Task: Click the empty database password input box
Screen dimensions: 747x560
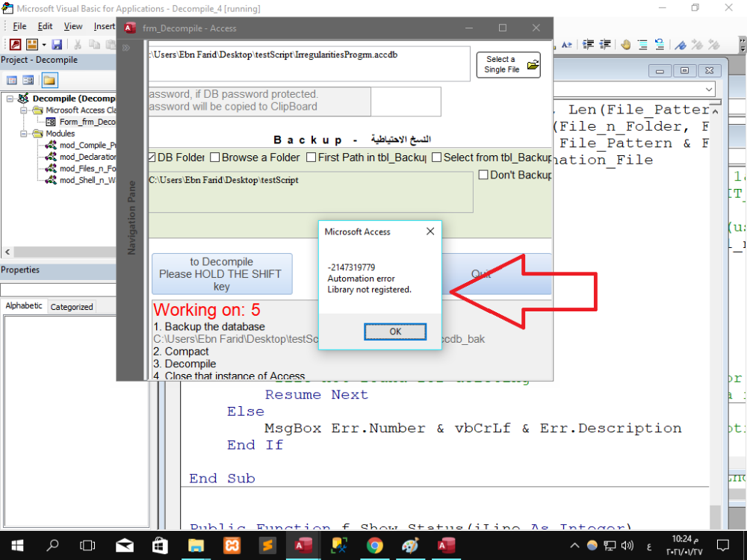Action: tap(406, 102)
